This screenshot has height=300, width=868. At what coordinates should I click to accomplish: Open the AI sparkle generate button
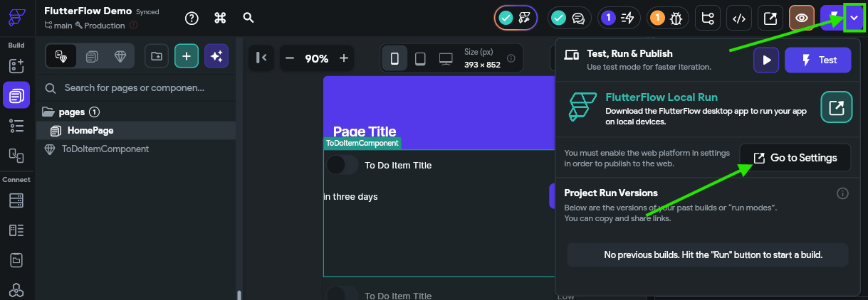coord(216,56)
